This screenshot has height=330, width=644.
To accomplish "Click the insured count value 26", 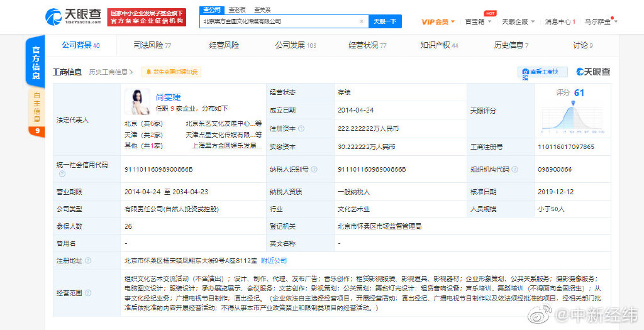I will (128, 226).
